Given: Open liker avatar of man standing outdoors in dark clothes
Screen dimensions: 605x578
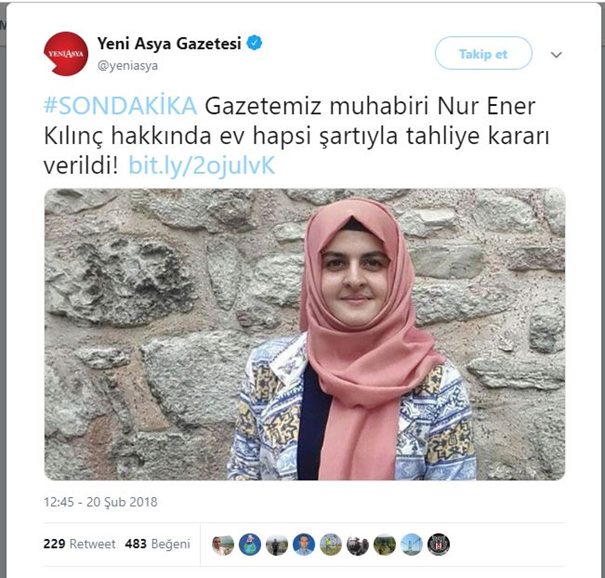Looking at the screenshot, I should 277,544.
